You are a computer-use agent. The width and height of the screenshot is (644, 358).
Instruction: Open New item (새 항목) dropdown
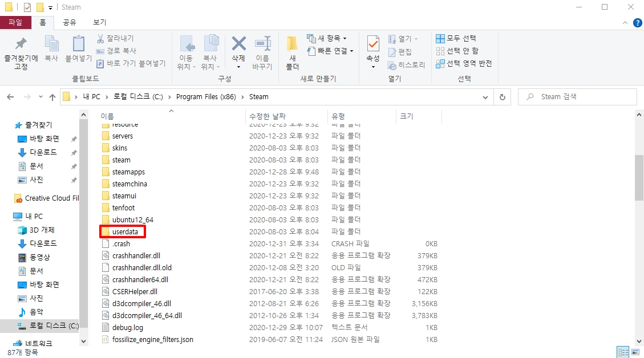click(x=327, y=38)
